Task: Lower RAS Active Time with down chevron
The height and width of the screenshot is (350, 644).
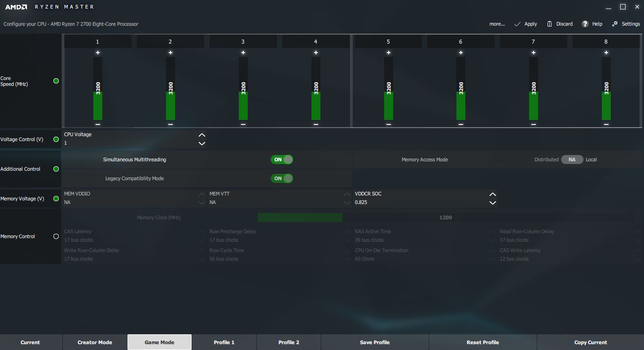Action: [493, 240]
